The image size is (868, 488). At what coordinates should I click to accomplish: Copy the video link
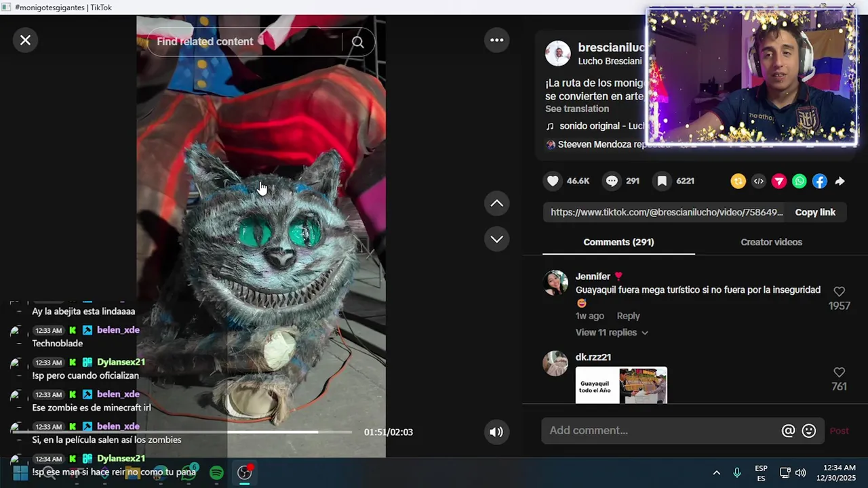(815, 212)
